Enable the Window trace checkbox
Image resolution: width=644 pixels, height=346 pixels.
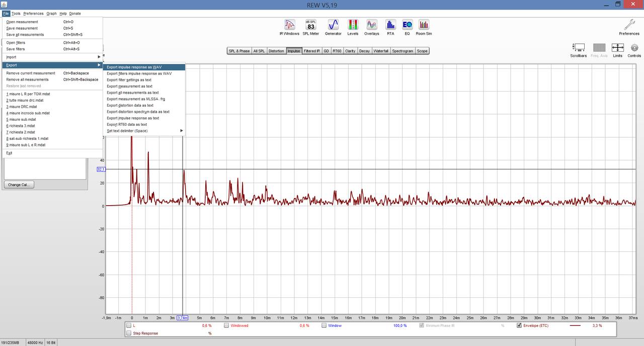coord(324,325)
